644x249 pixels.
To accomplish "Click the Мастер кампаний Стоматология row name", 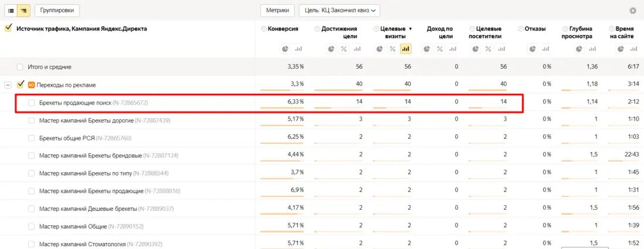I will point(83,244).
